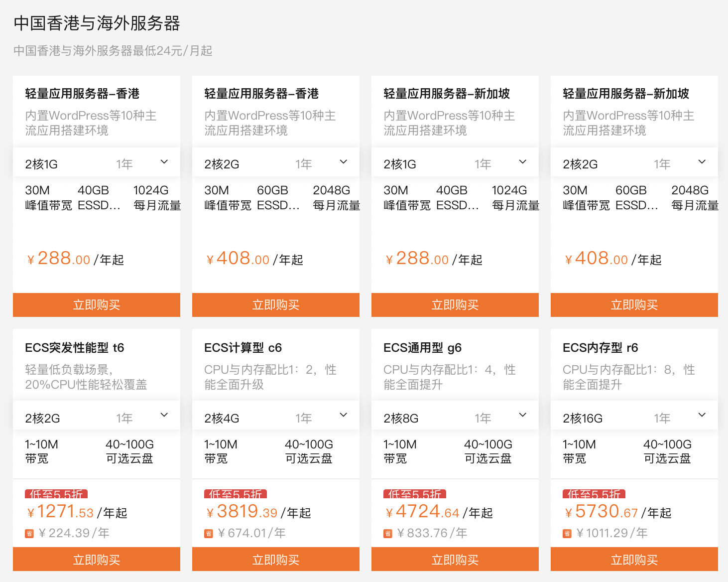Click 立即购买 for ECS突发性能型 t6

[x=96, y=559]
